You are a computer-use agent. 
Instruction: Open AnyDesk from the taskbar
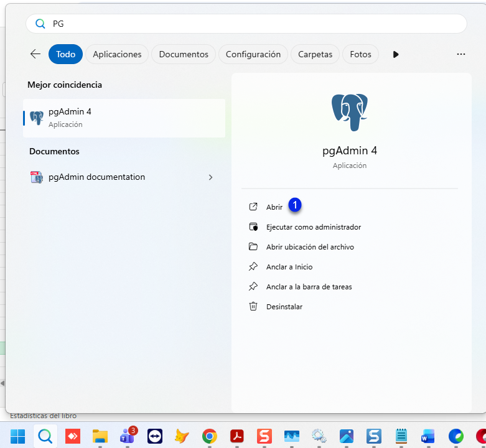[73, 437]
